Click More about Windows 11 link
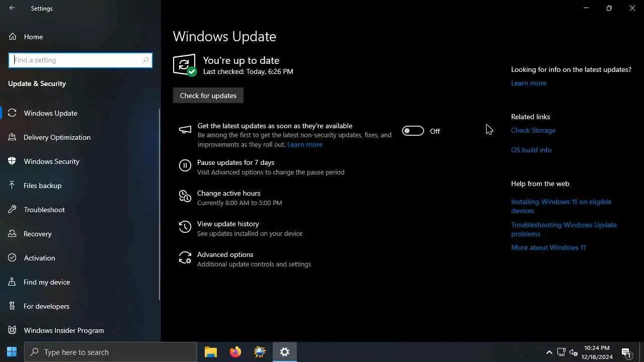 548,247
